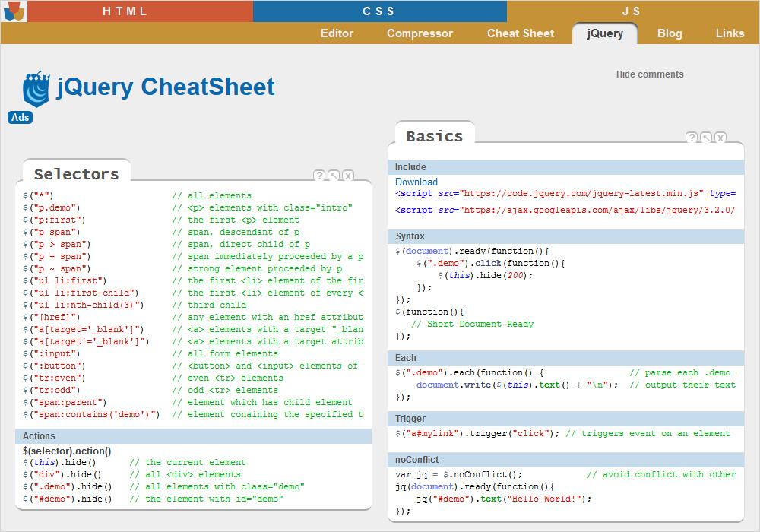Click the $("tr:even") selector line

tap(154, 378)
